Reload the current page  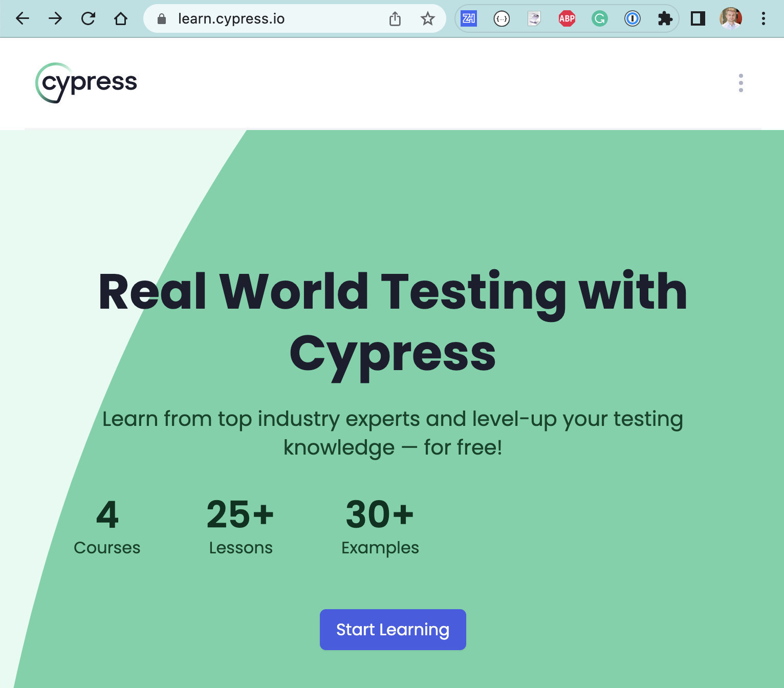88,19
